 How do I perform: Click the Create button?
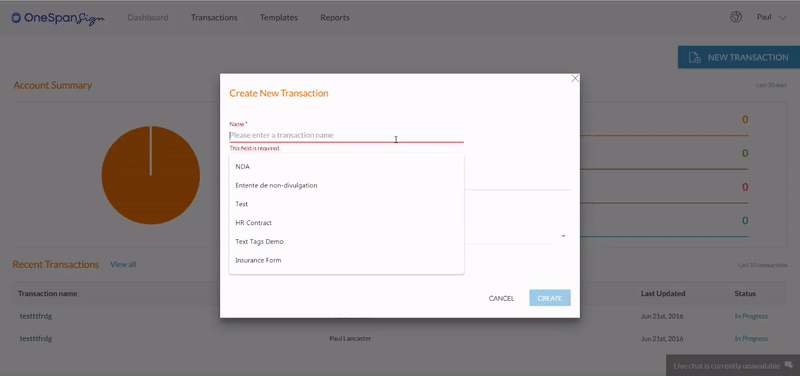549,298
